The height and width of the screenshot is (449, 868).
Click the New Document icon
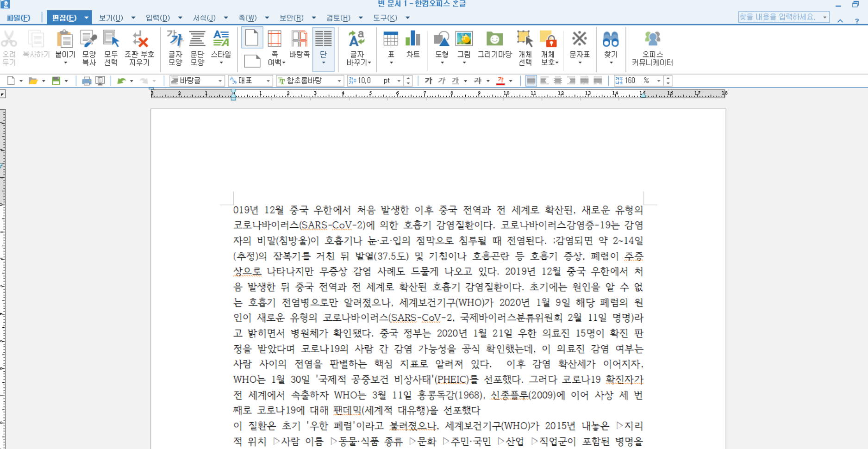tap(11, 81)
